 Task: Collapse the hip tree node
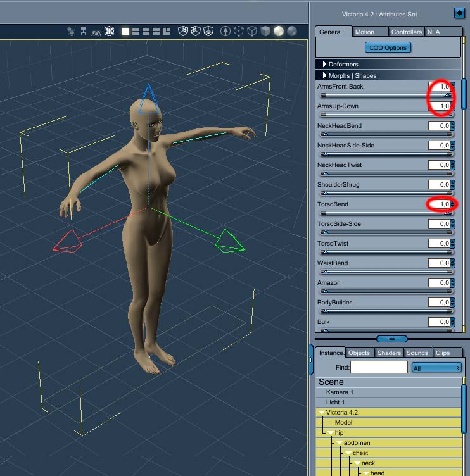(x=330, y=433)
